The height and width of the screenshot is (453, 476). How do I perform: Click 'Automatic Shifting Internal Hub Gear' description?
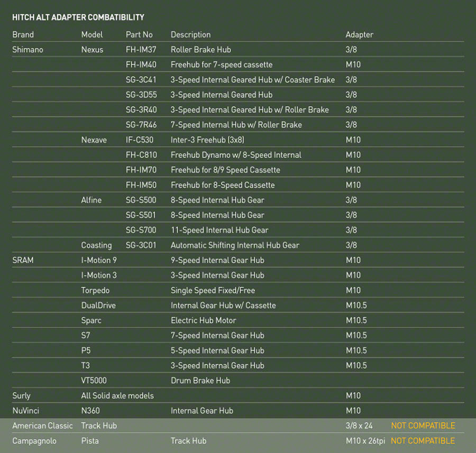pos(234,245)
